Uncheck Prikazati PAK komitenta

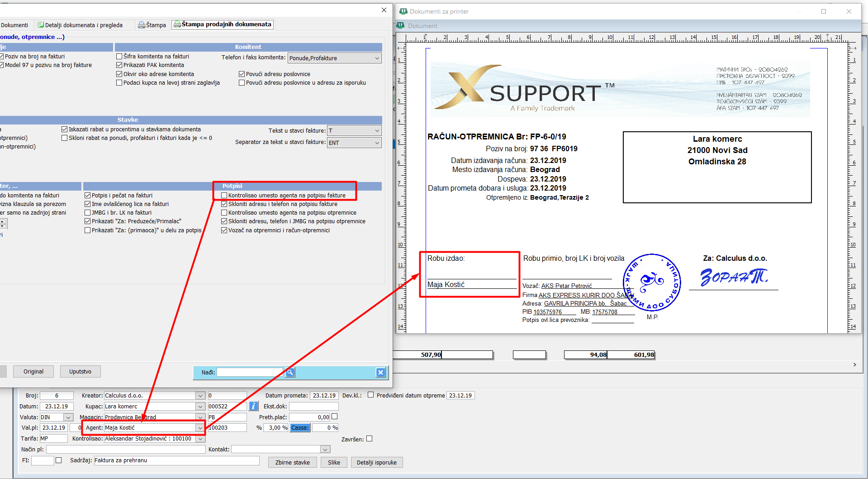(119, 65)
